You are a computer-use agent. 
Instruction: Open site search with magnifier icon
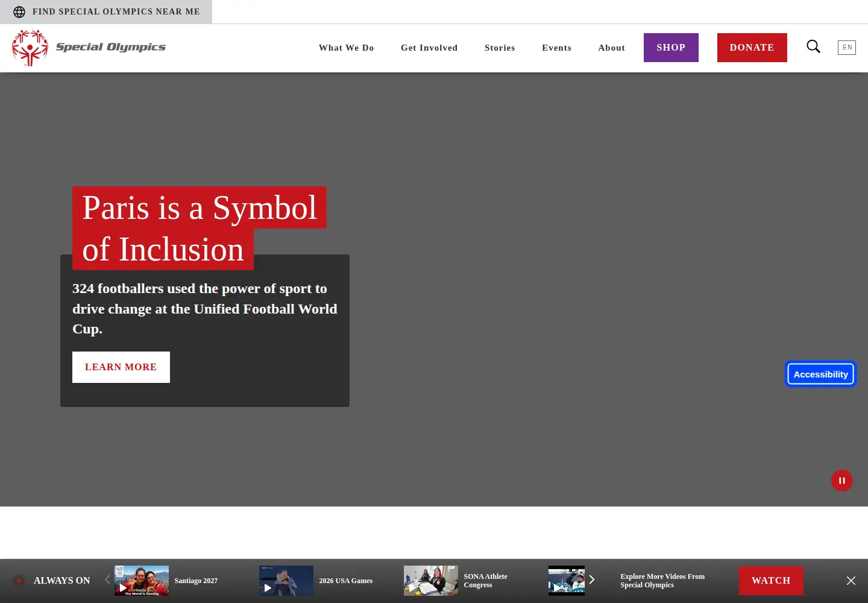[x=814, y=46]
